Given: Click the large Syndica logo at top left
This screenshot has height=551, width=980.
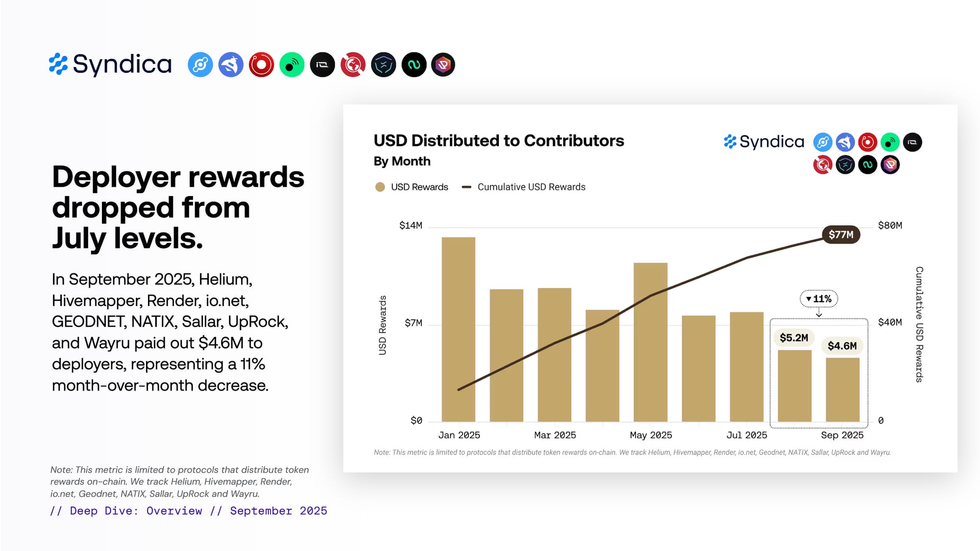Looking at the screenshot, I should 111,64.
